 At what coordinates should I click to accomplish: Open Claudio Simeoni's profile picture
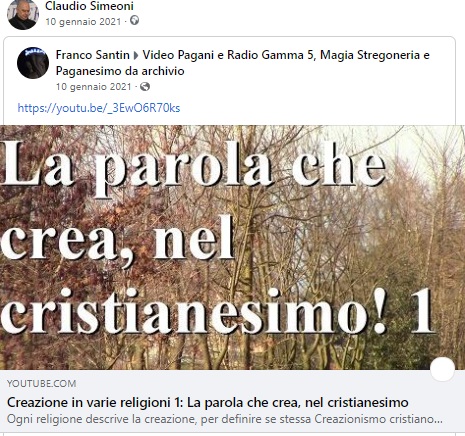(x=23, y=15)
